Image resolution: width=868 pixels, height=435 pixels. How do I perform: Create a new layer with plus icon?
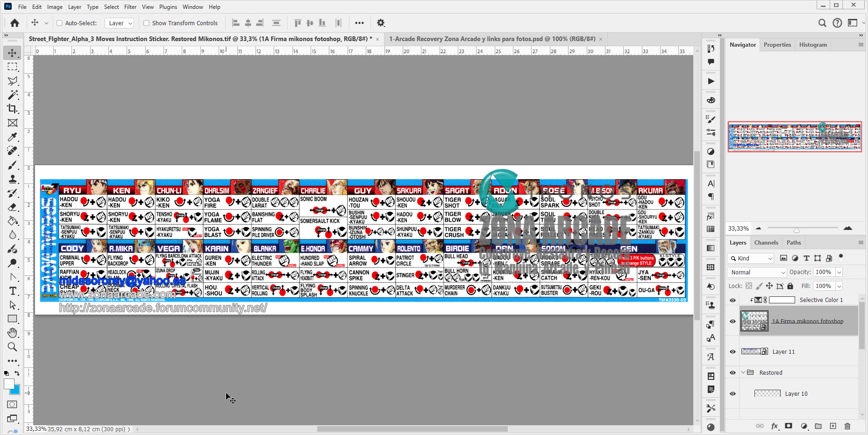tap(833, 426)
